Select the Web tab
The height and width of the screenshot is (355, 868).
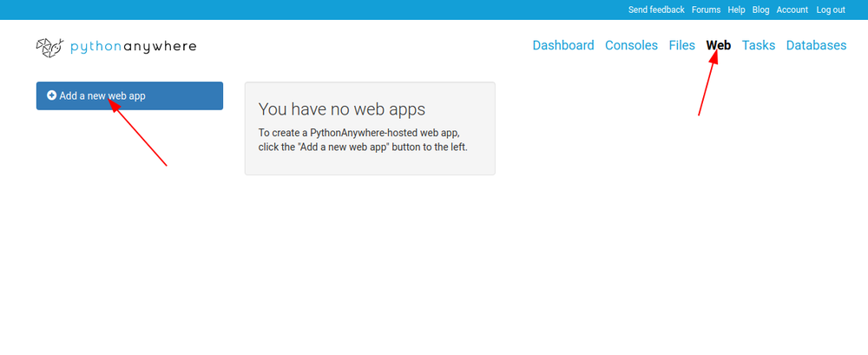pyautogui.click(x=719, y=45)
